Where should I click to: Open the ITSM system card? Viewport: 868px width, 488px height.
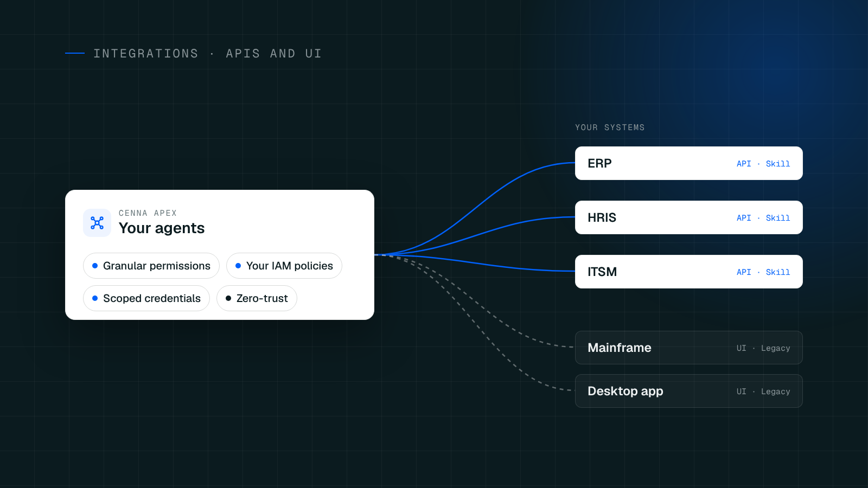click(689, 272)
